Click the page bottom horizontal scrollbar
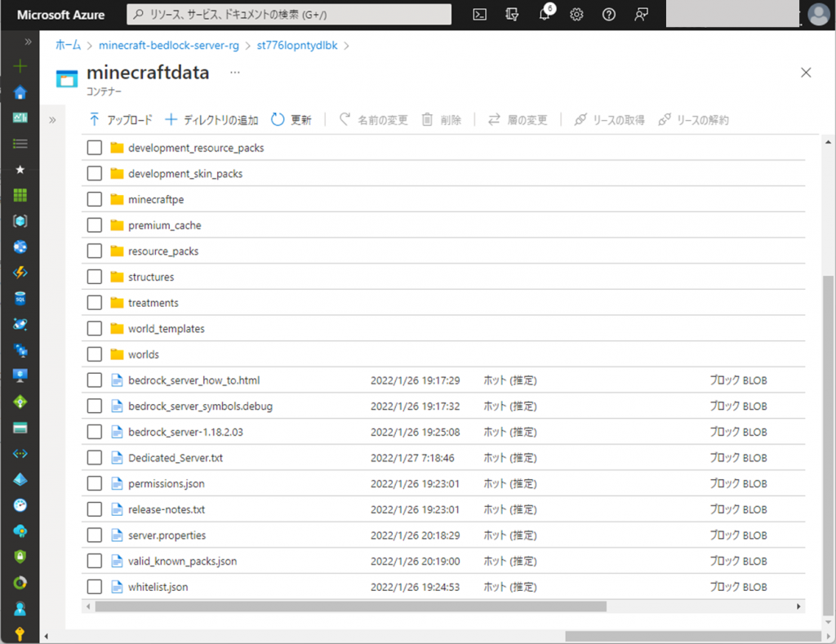 [x=693, y=636]
